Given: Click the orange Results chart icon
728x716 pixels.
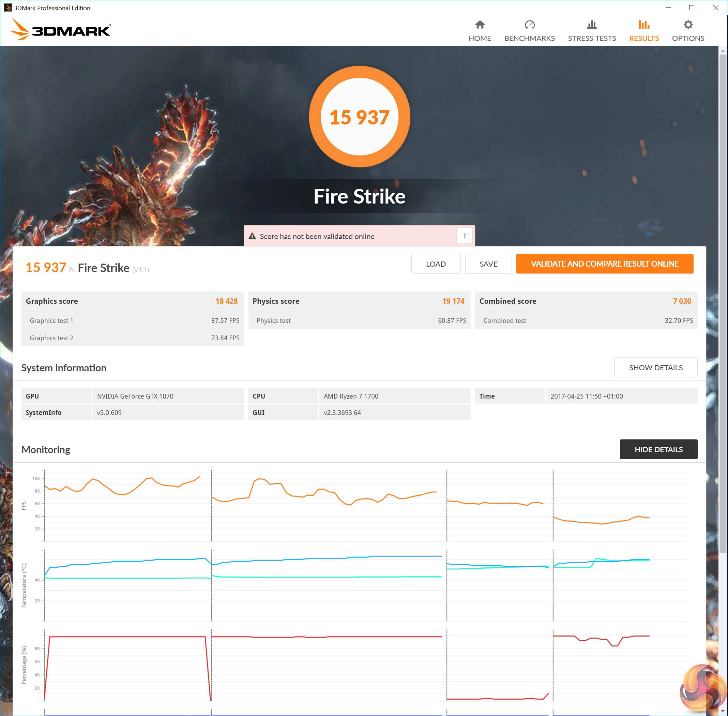Looking at the screenshot, I should [643, 25].
